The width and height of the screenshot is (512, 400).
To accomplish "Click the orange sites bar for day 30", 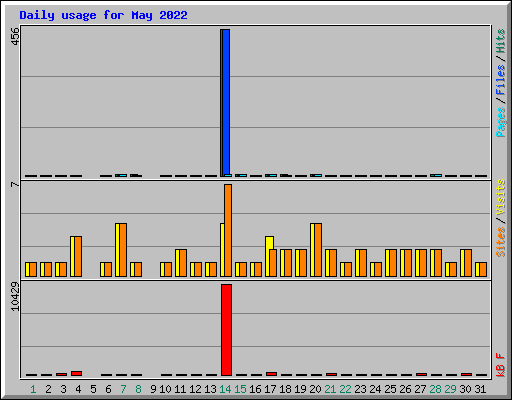I will [468, 263].
